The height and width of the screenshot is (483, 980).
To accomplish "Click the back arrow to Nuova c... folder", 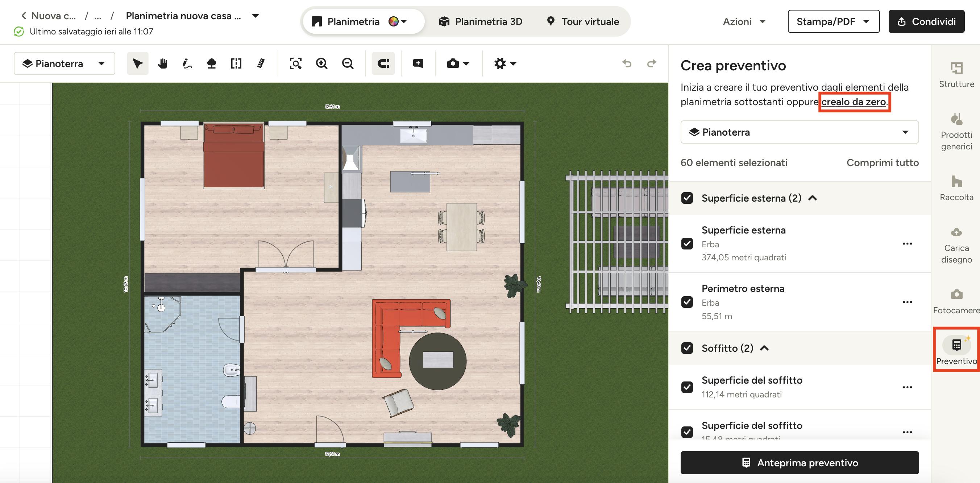I will pyautogui.click(x=24, y=16).
